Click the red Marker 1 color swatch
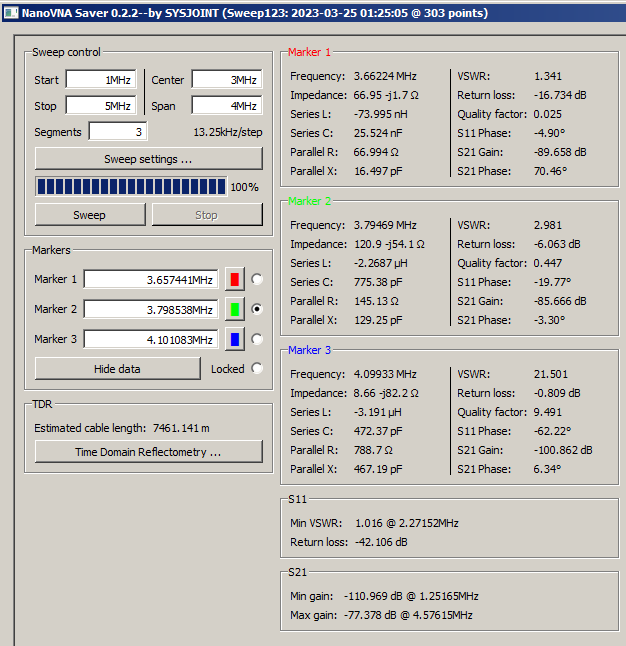This screenshot has width=626, height=646. 236,279
